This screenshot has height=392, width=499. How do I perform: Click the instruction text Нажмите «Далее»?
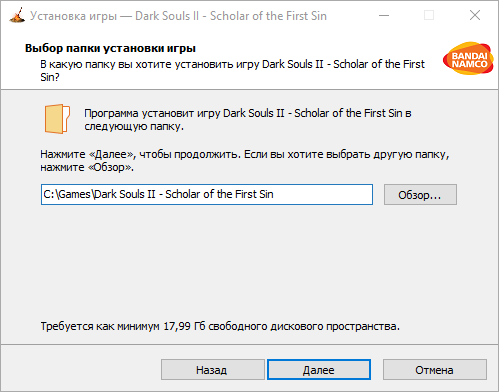(88, 154)
